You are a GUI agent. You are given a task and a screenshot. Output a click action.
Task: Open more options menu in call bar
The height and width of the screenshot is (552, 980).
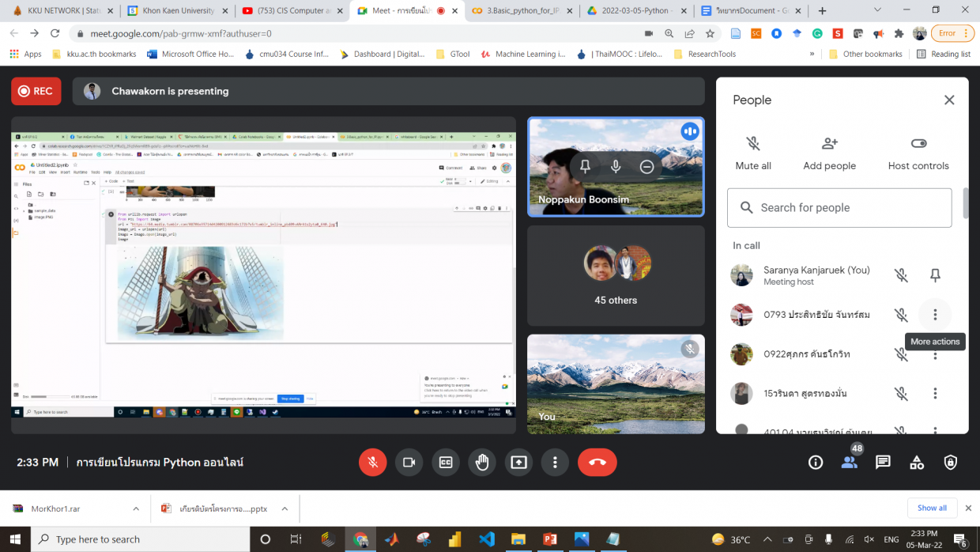pos(556,463)
